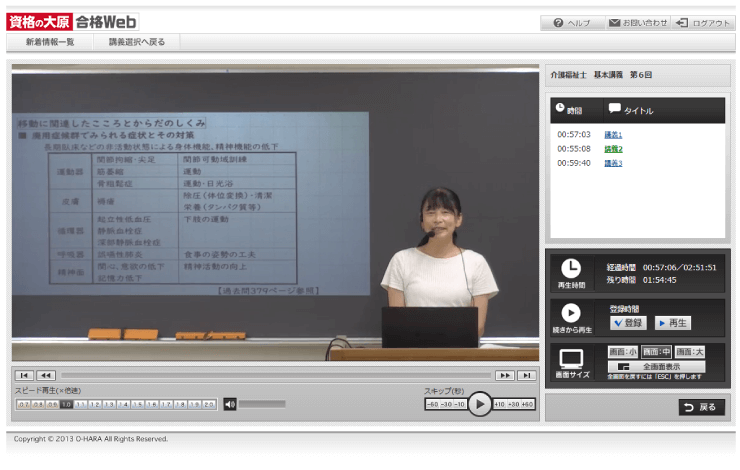Screen dimensions: 740x470
Task: Open the 講義1 bookmark link
Action: click(x=613, y=134)
